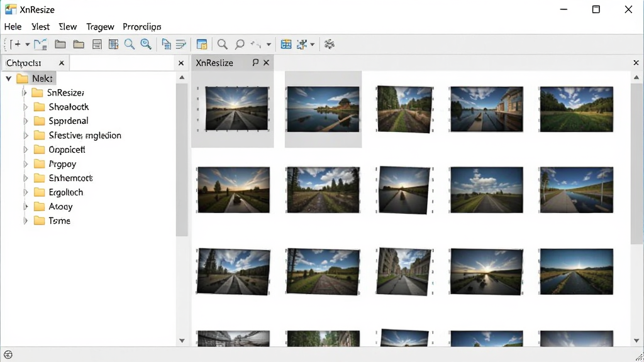Click the folder tree scroll-up arrow

click(182, 77)
